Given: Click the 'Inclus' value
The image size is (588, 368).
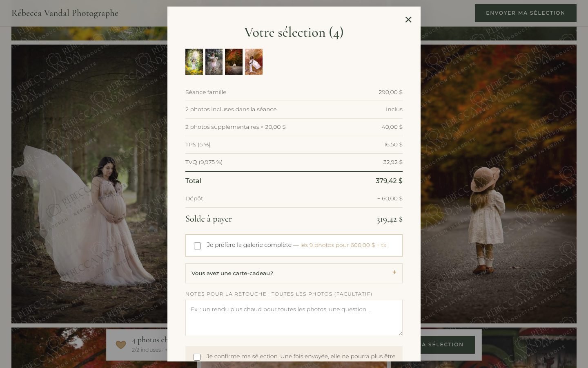Looking at the screenshot, I should coord(394,109).
